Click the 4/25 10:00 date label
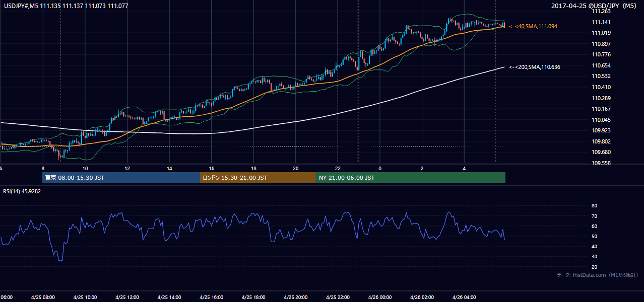The height and width of the screenshot is (302, 644). click(85, 297)
